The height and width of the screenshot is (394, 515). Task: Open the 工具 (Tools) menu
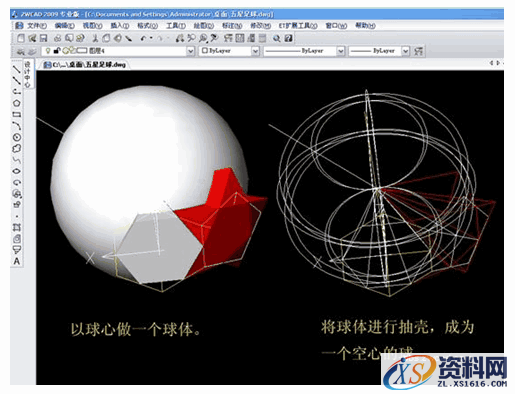tap(176, 26)
